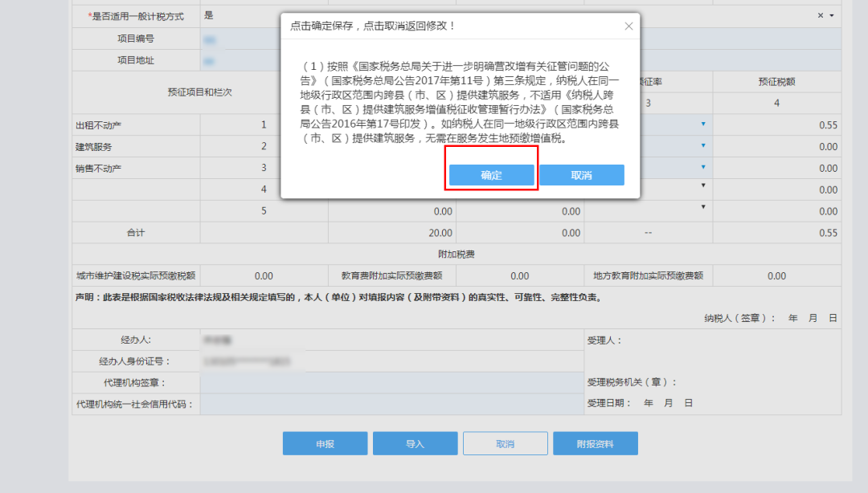This screenshot has width=868, height=493.
Task: Click 建筑服务 预征税额 value 0.00
Action: tap(828, 147)
